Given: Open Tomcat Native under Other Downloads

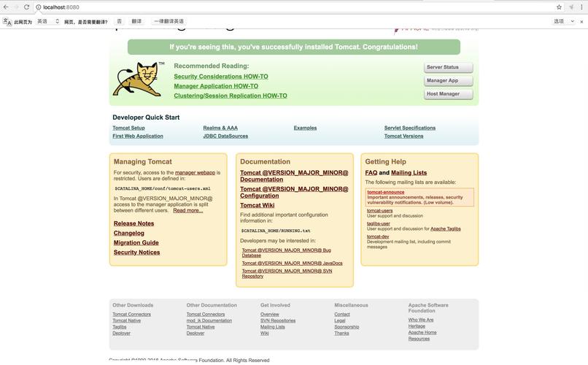Looking at the screenshot, I should click(x=127, y=320).
